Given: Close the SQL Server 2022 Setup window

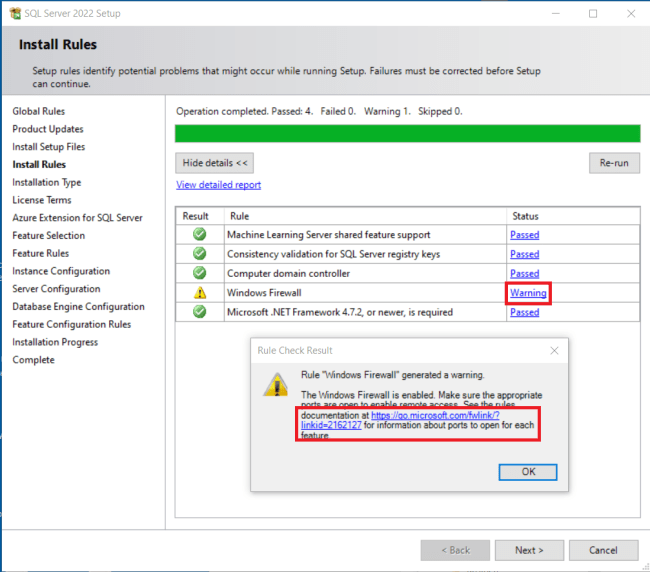Looking at the screenshot, I should (631, 14).
